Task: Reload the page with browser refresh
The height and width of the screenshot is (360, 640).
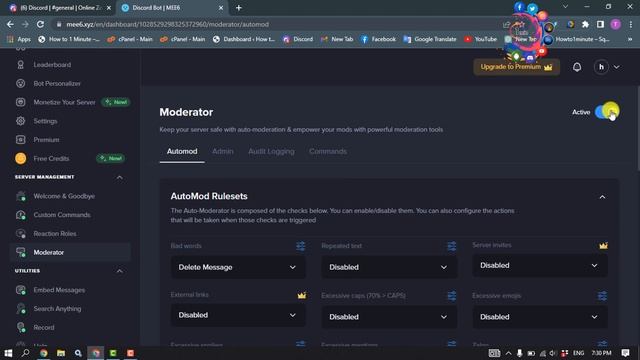Action: [x=40, y=24]
